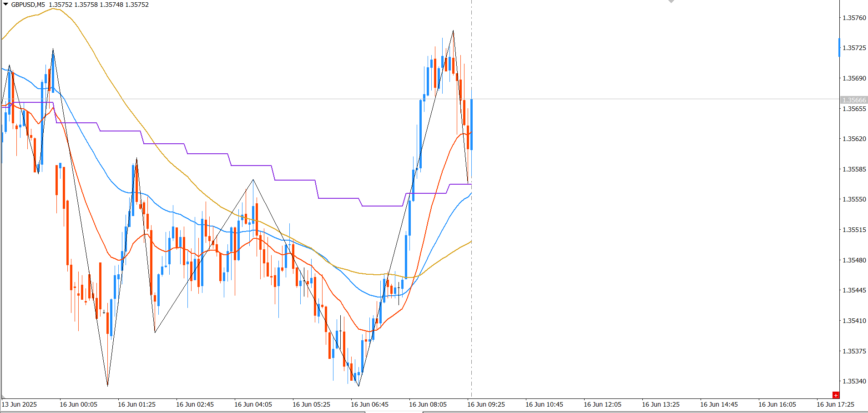Viewport: 868px width, 413px height.
Task: Click the 13 Jun 2025 date label
Action: click(20, 404)
